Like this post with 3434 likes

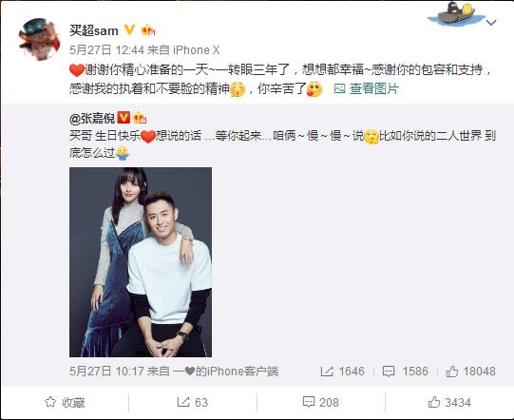click(x=449, y=402)
